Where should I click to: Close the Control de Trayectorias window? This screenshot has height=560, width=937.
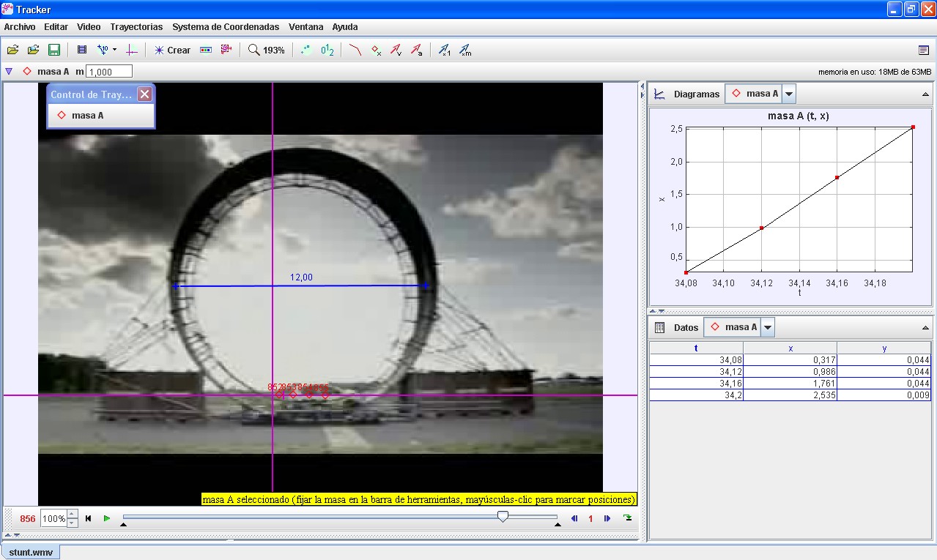145,94
